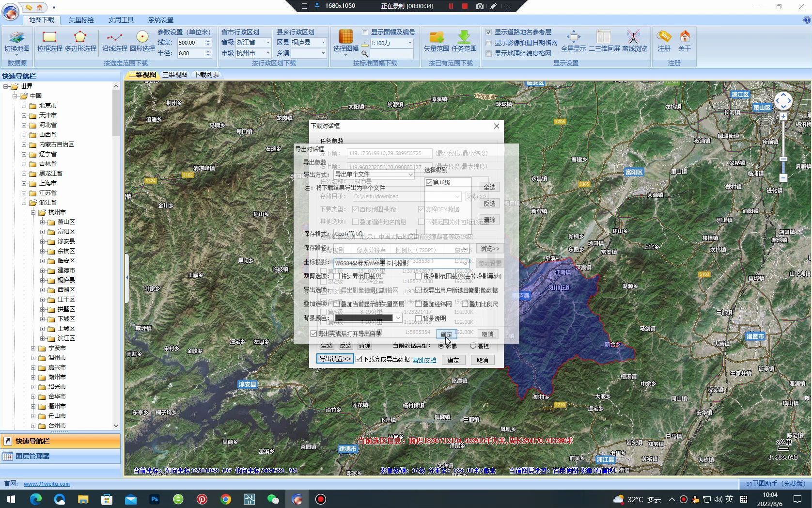The width and height of the screenshot is (812, 508).
Task: Switch to 全屏显示 full screen mode
Action: tap(574, 42)
